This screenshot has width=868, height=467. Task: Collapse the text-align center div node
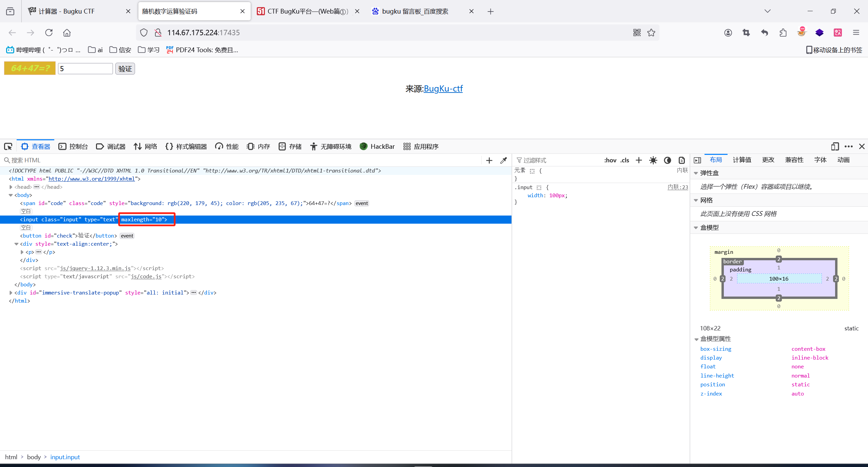(x=16, y=244)
